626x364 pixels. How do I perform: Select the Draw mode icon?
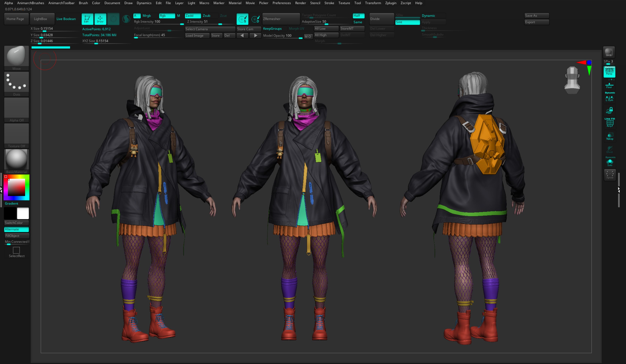click(x=100, y=19)
